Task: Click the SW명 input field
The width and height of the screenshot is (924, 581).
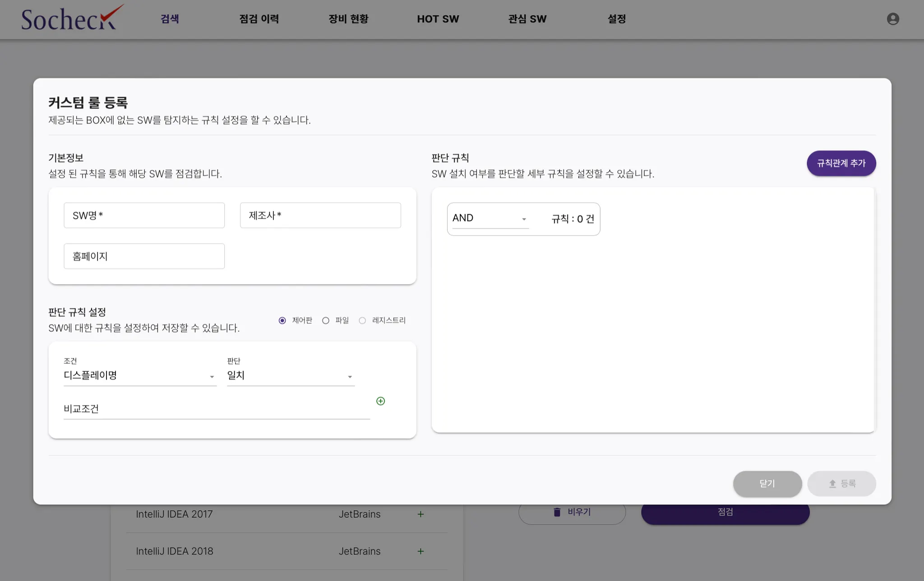Action: pos(144,215)
